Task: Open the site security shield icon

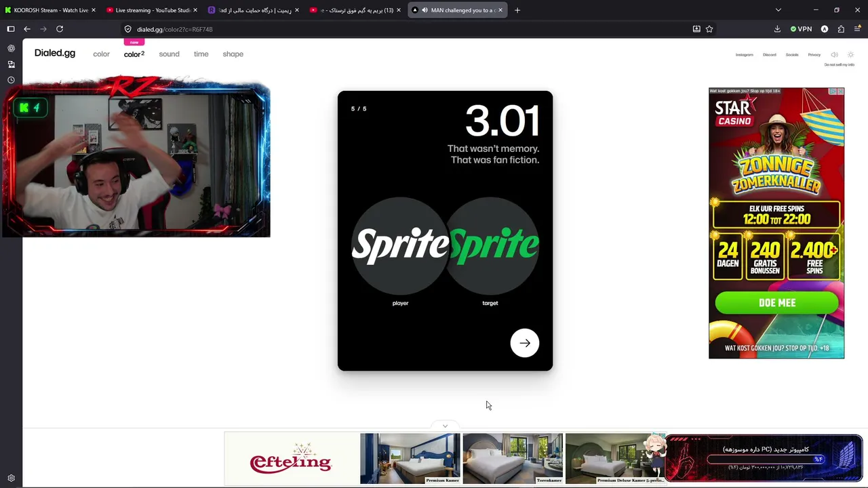Action: click(x=127, y=29)
